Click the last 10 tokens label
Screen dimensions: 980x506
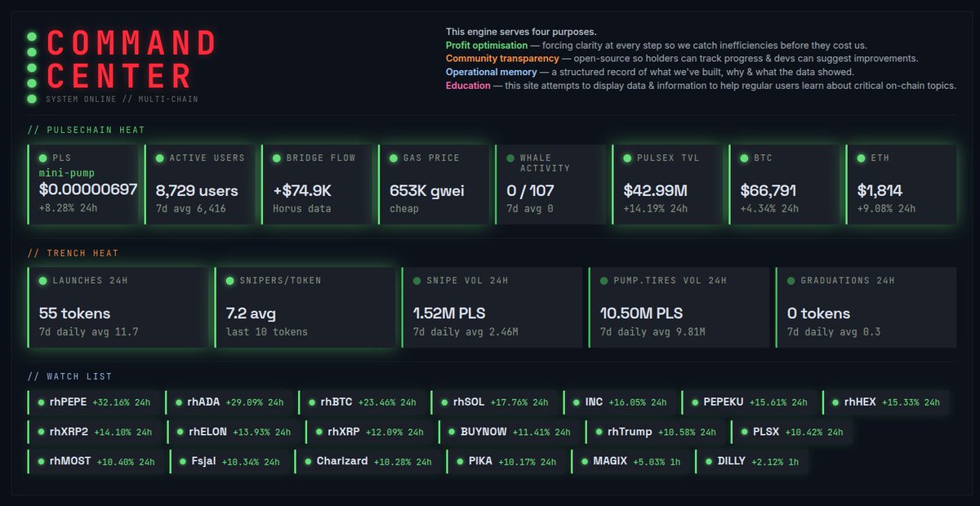coord(267,332)
